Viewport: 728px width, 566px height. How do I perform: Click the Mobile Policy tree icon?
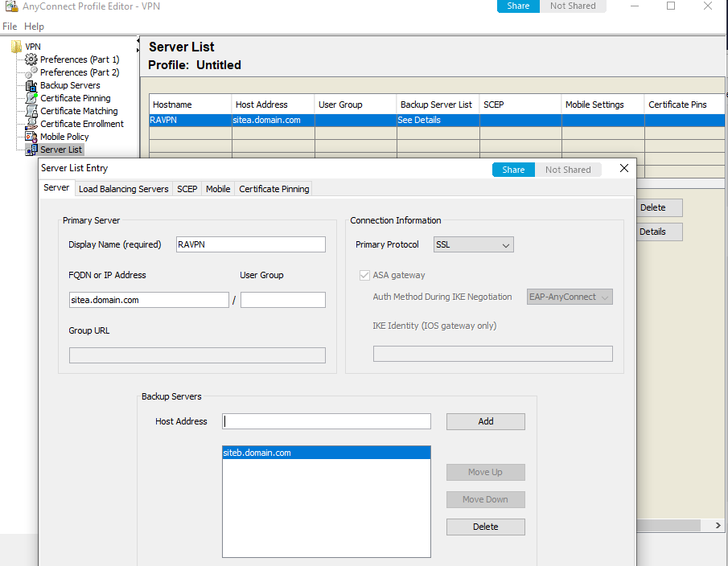pos(31,137)
